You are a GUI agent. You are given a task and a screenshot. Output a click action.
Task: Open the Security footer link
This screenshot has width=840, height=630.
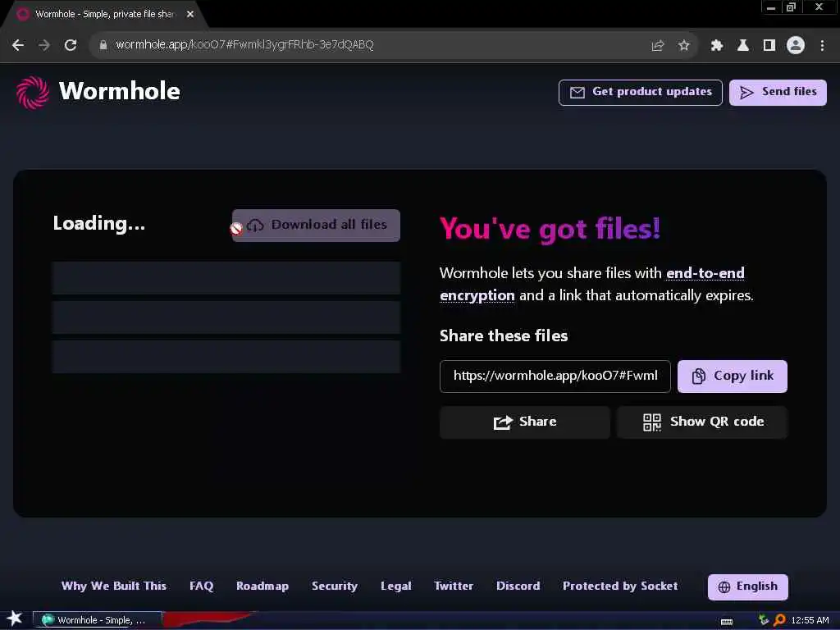335,586
